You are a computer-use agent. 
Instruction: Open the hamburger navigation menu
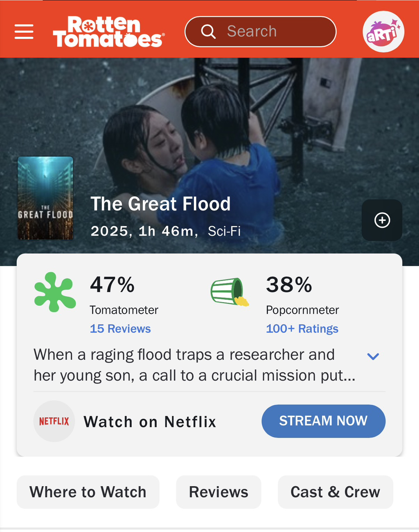point(24,31)
